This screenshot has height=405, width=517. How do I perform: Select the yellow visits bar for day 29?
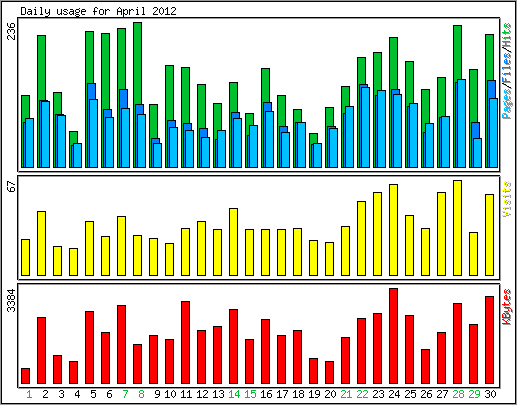click(x=474, y=254)
